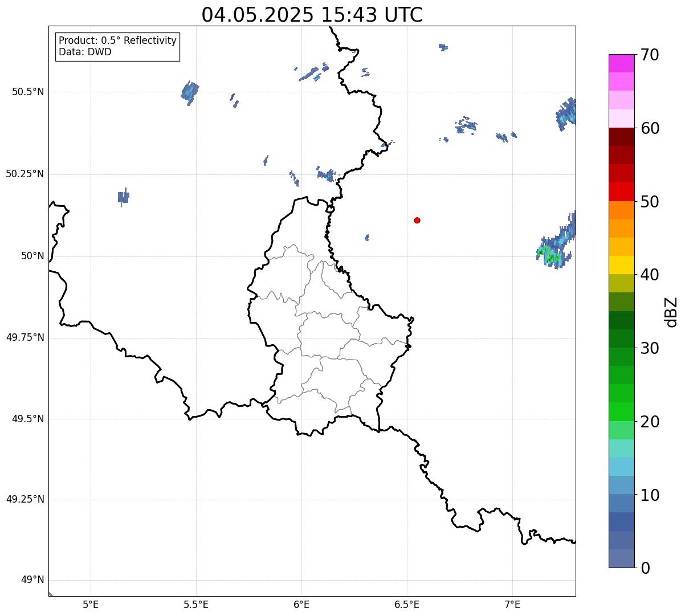Click the 49.5°N latitude label
The height and width of the screenshot is (616, 685).
point(28,419)
